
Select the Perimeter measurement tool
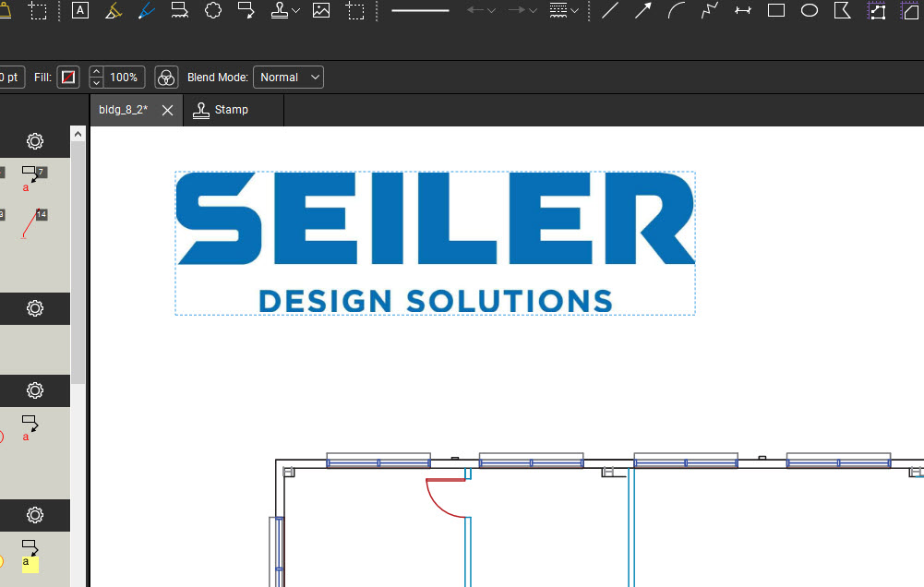point(877,10)
